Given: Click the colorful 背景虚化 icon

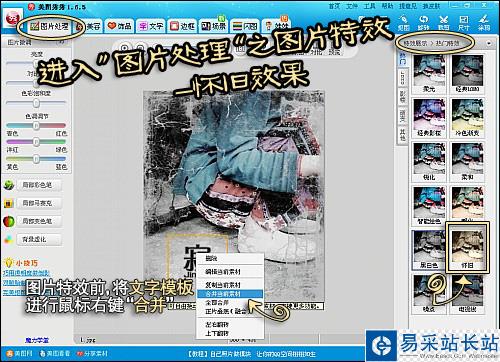Looking at the screenshot, I should (9, 239).
